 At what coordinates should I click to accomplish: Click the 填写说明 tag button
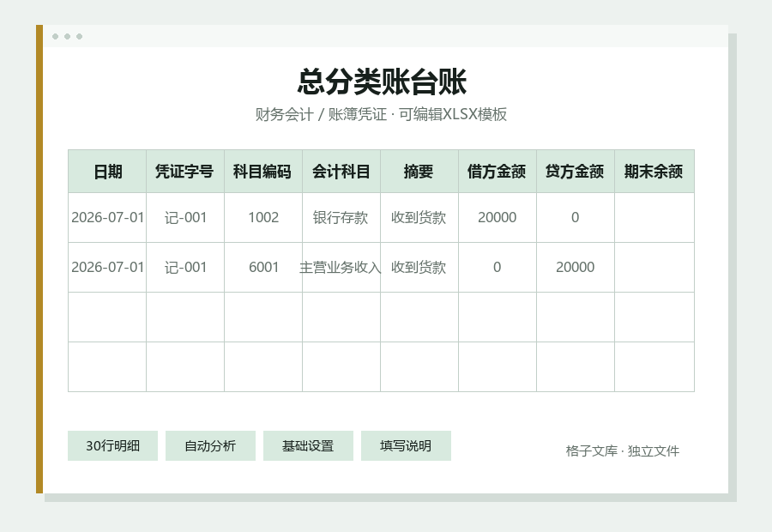[x=406, y=446]
